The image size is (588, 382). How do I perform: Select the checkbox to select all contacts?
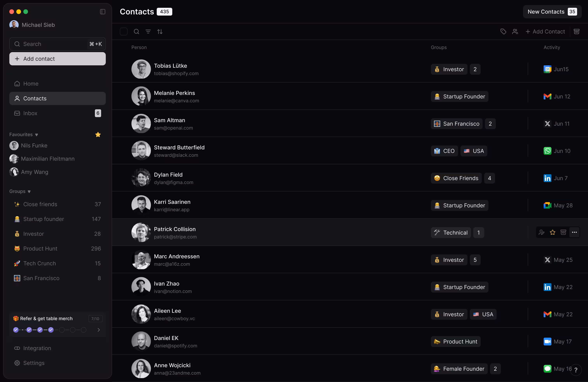(123, 32)
